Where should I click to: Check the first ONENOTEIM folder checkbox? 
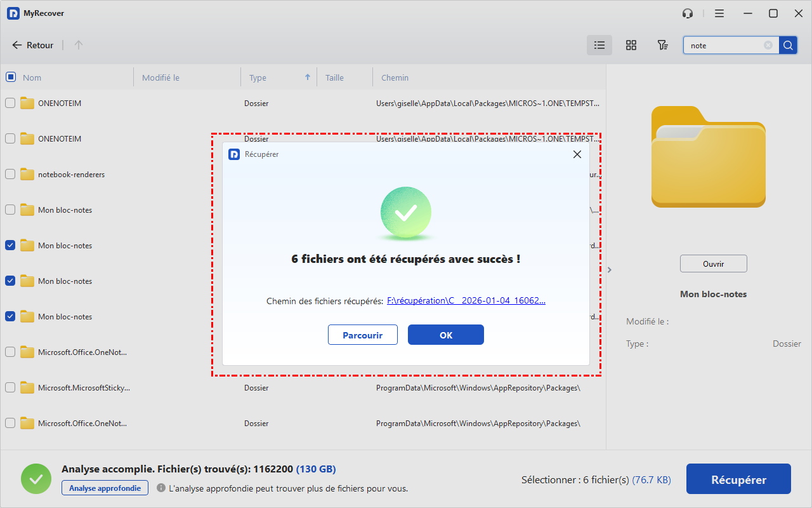click(x=11, y=103)
